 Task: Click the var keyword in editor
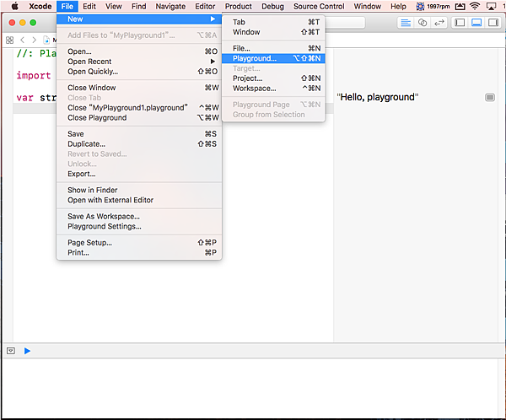click(24, 98)
